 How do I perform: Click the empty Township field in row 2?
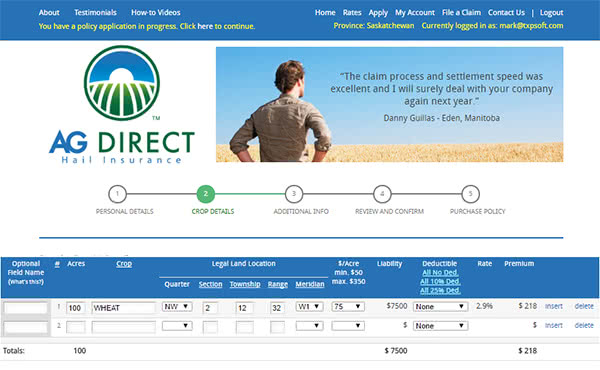(x=245, y=327)
